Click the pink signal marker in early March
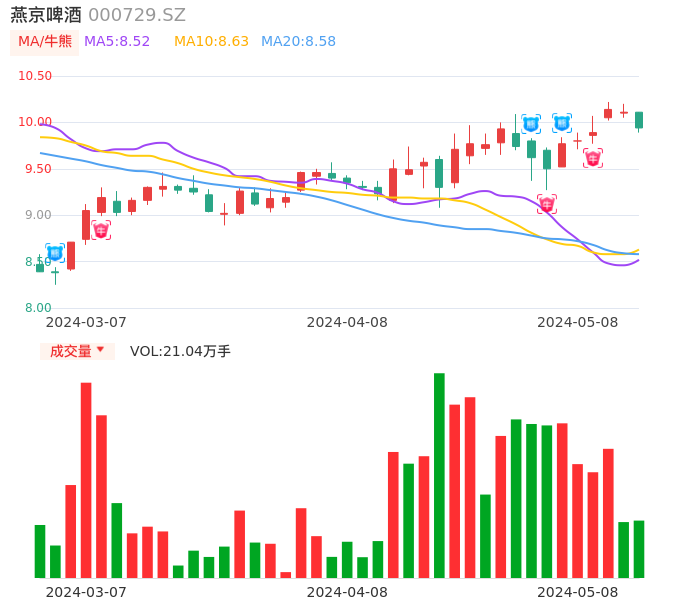The height and width of the screenshot is (606, 686). click(x=101, y=230)
